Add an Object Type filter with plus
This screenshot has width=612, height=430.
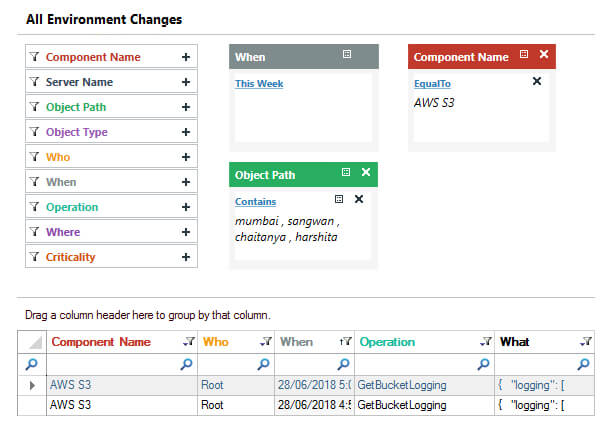tap(186, 132)
